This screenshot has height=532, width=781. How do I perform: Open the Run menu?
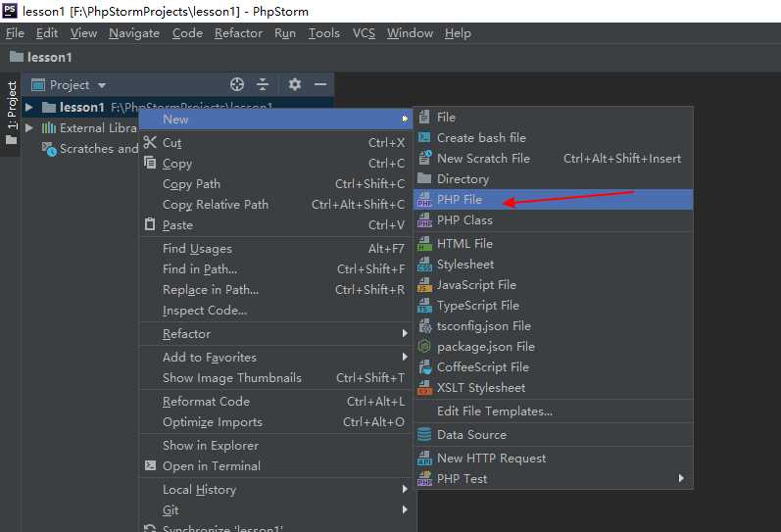pos(285,33)
